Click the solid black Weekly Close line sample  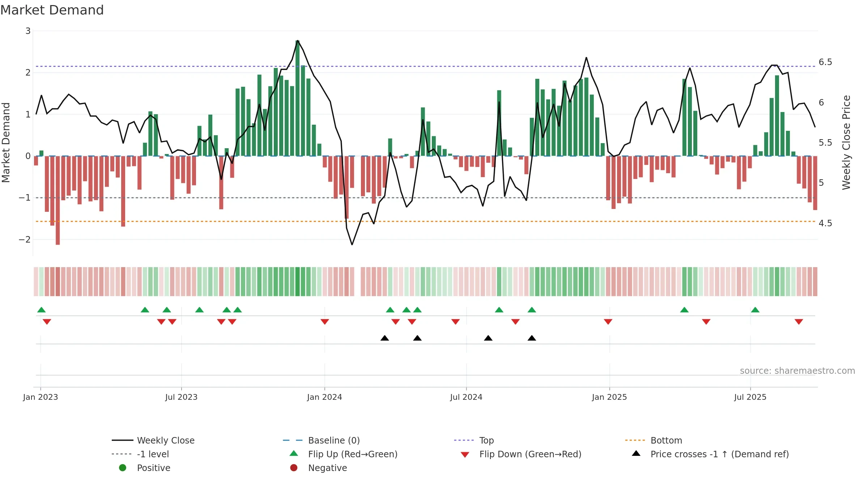123,440
